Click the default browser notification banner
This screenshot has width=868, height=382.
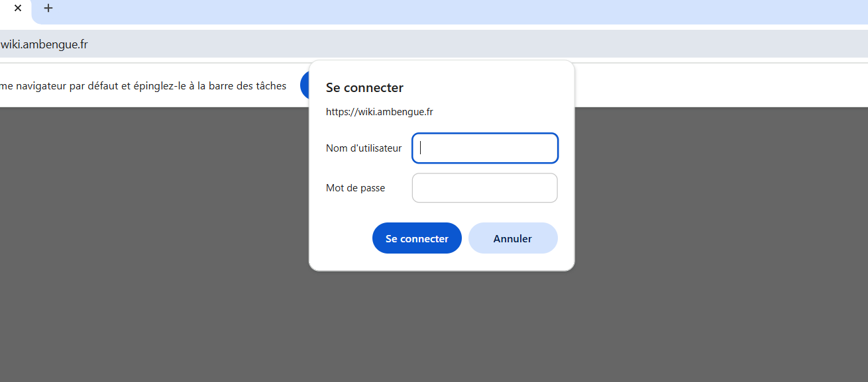pyautogui.click(x=143, y=85)
